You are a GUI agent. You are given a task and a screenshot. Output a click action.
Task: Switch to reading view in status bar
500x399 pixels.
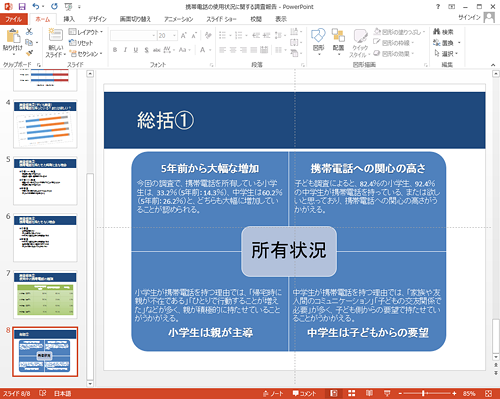(369, 394)
